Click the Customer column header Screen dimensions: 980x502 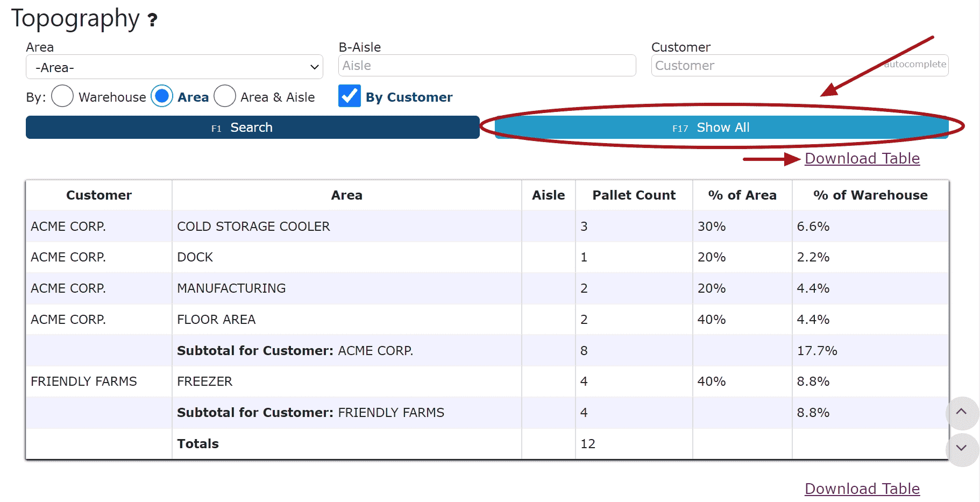[x=99, y=195]
